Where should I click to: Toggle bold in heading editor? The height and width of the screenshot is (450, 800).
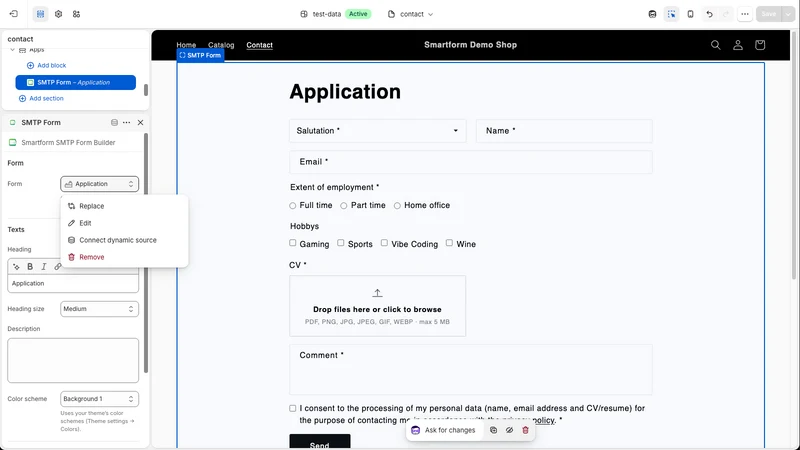pos(30,266)
